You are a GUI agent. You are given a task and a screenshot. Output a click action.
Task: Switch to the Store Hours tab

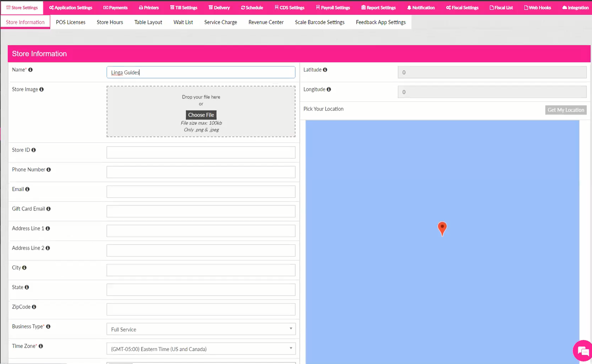click(110, 22)
